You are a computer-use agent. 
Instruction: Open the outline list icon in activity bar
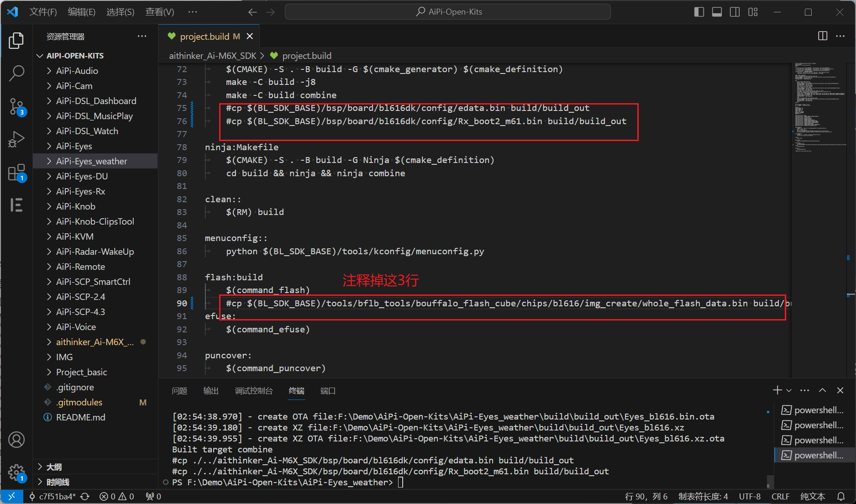point(16,205)
